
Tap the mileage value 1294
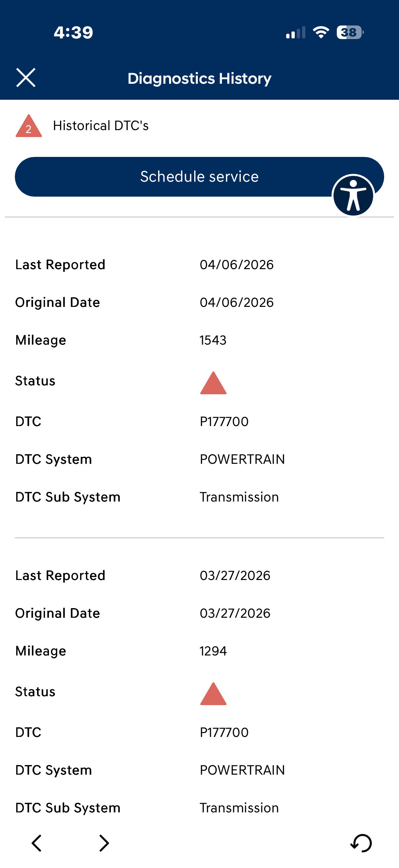tap(213, 651)
